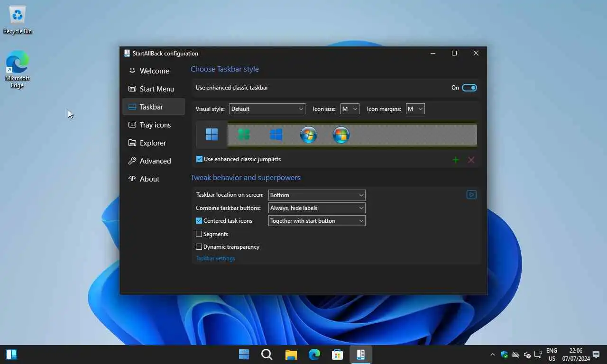
Task: Switch input language ENG US indicator
Action: (552, 355)
